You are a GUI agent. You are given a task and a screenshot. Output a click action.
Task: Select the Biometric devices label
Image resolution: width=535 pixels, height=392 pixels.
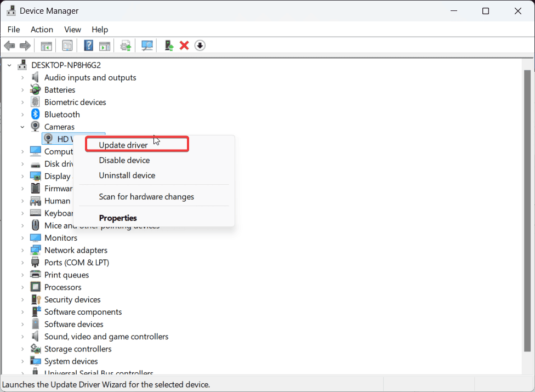tap(75, 102)
